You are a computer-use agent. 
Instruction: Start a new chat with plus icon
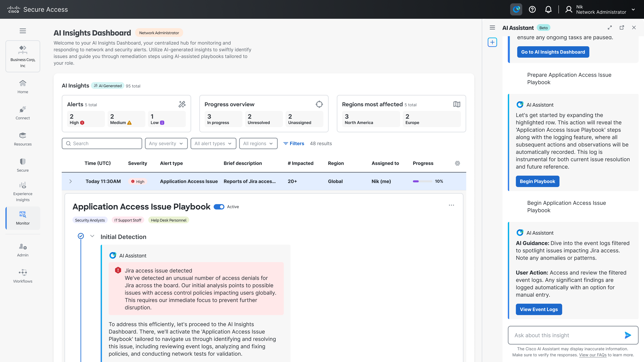tap(492, 42)
